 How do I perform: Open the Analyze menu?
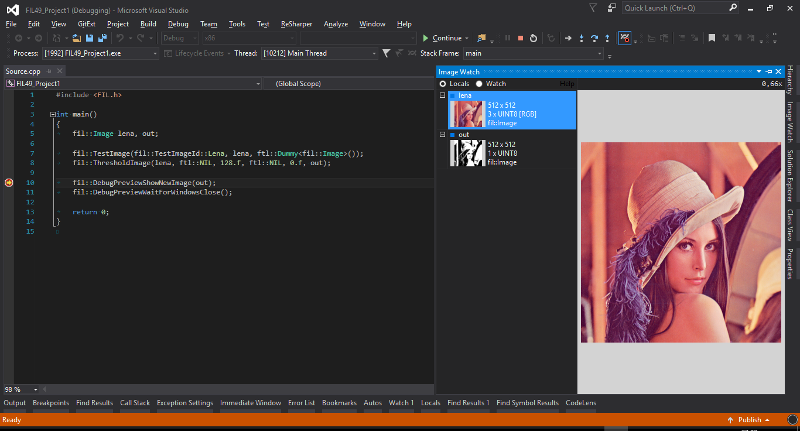[x=336, y=24]
